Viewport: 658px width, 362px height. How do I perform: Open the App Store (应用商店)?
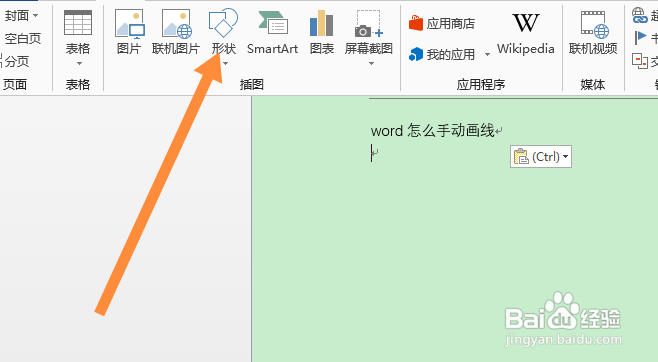click(442, 23)
